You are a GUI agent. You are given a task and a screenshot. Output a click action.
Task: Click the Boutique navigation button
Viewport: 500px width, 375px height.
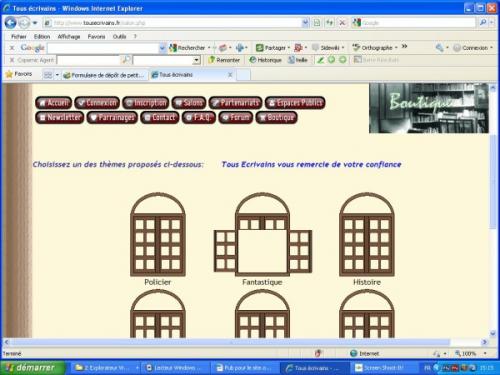276,117
